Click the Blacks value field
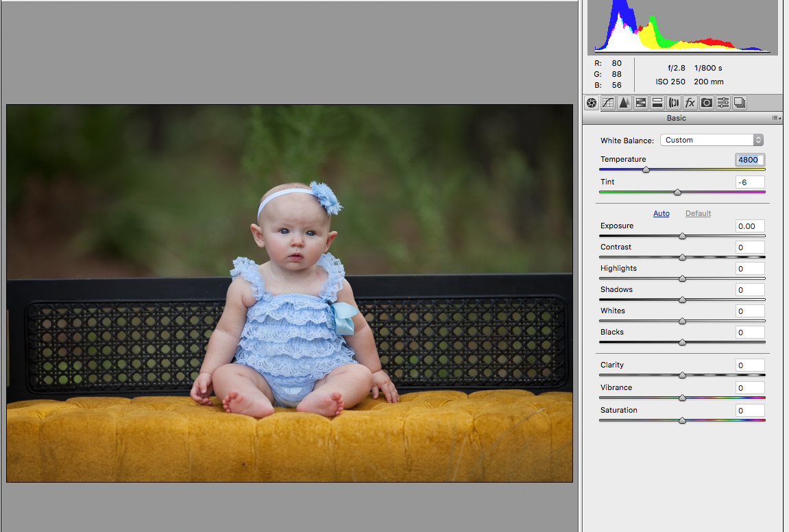This screenshot has width=789, height=532. pyautogui.click(x=750, y=332)
